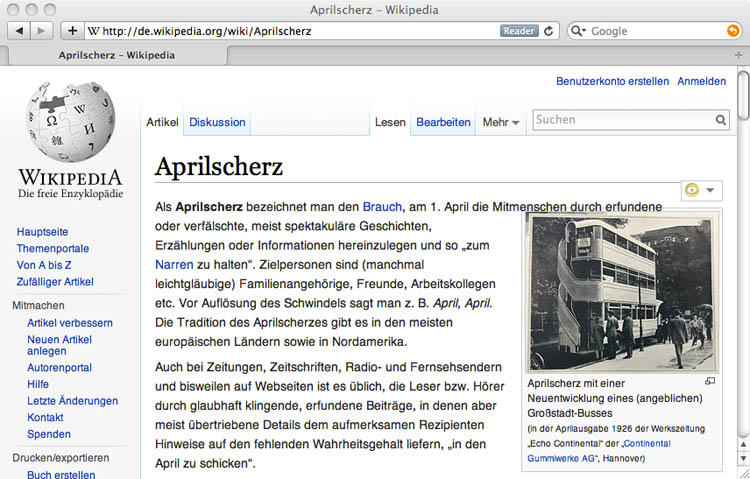The height and width of the screenshot is (479, 750).
Task: Reload page using the refresh icon
Action: (x=549, y=31)
